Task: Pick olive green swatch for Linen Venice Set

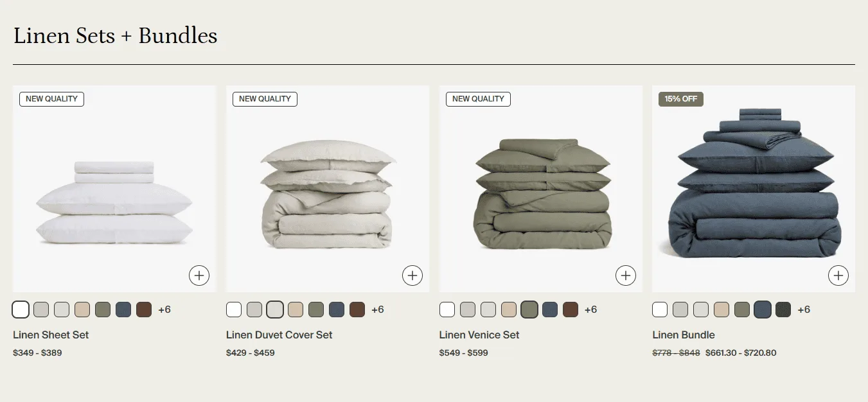Action: 529,310
